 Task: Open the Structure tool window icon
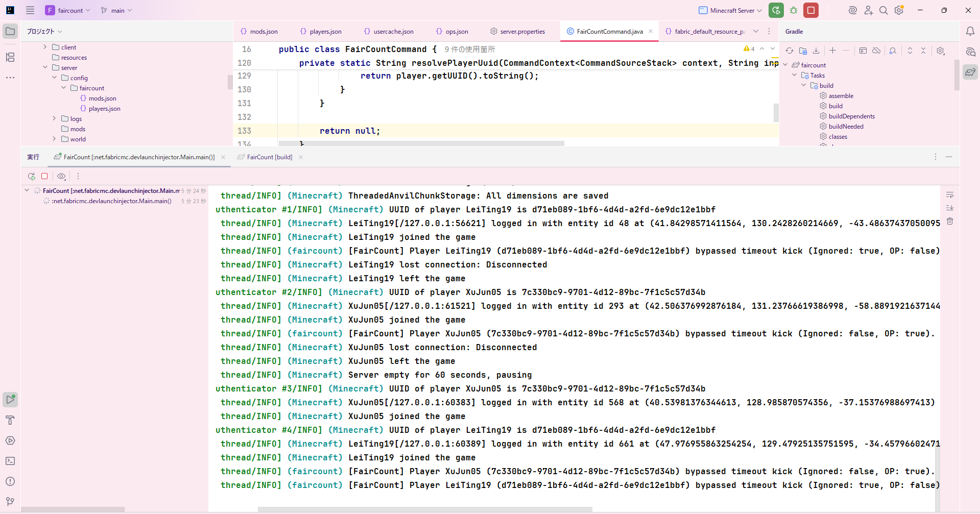(10, 57)
